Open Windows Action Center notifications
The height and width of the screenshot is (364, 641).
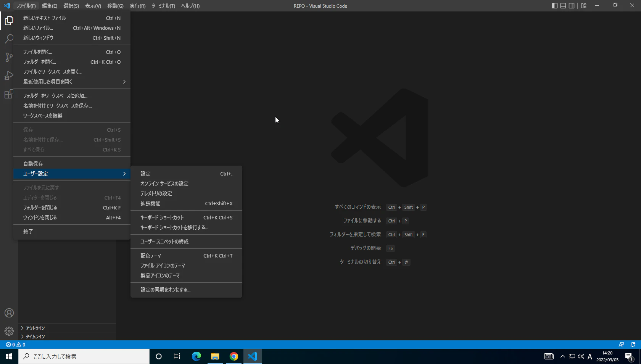point(630,356)
